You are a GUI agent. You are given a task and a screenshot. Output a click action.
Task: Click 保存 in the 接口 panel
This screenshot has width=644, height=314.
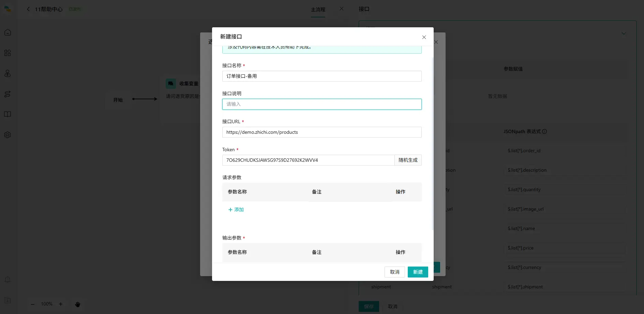pyautogui.click(x=369, y=306)
